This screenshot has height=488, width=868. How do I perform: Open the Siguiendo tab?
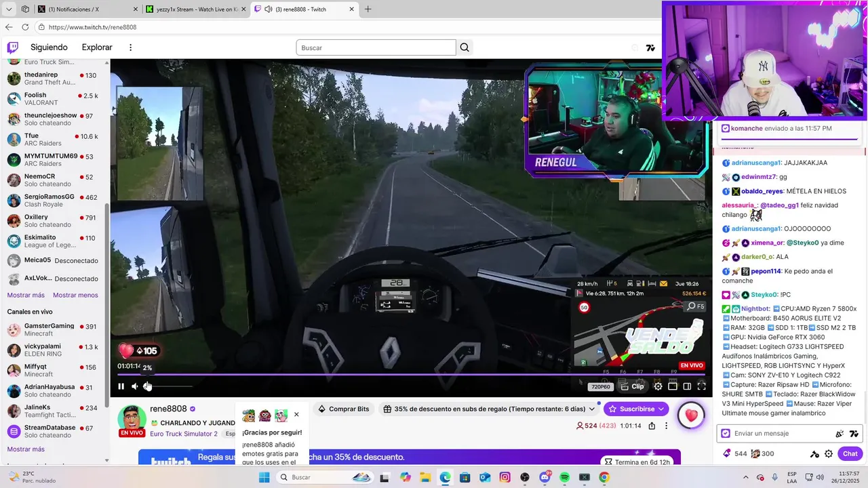pyautogui.click(x=49, y=47)
